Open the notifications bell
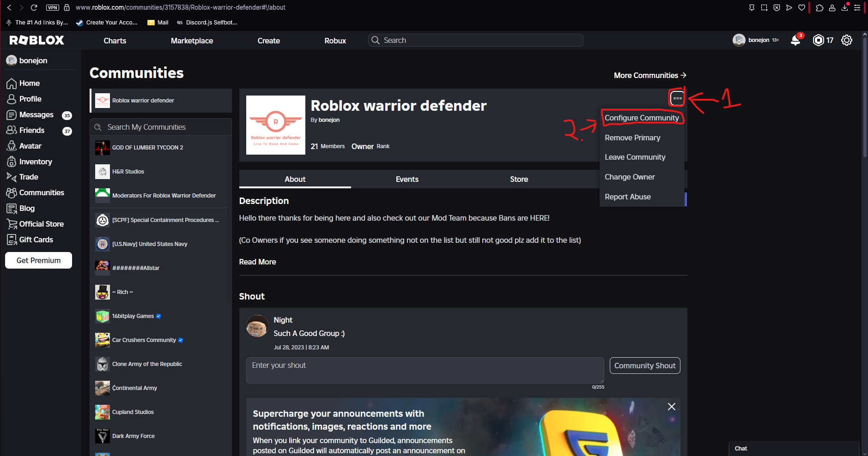This screenshot has height=456, width=868. [x=795, y=41]
